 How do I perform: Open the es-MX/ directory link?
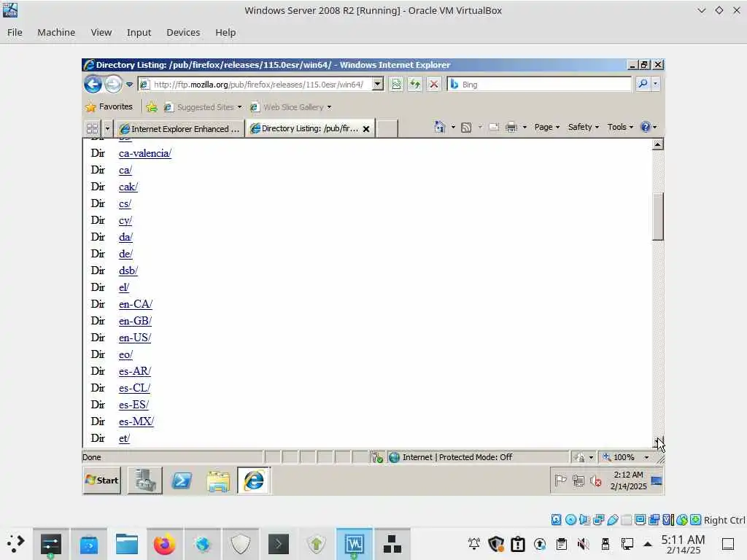click(136, 421)
